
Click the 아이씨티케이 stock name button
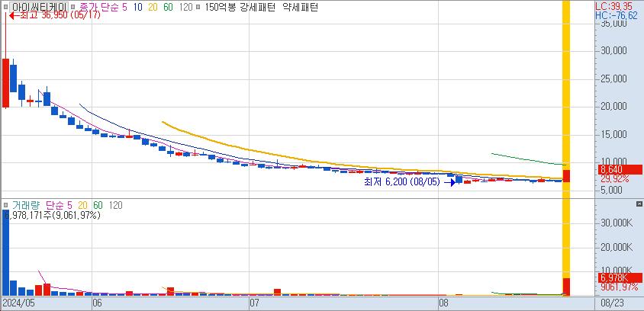coord(39,7)
